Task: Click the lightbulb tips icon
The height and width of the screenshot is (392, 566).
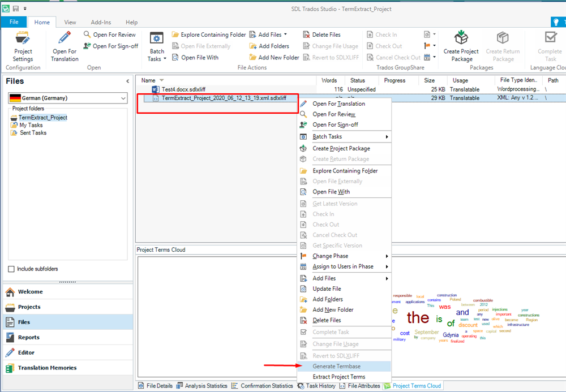Action: click(x=556, y=23)
